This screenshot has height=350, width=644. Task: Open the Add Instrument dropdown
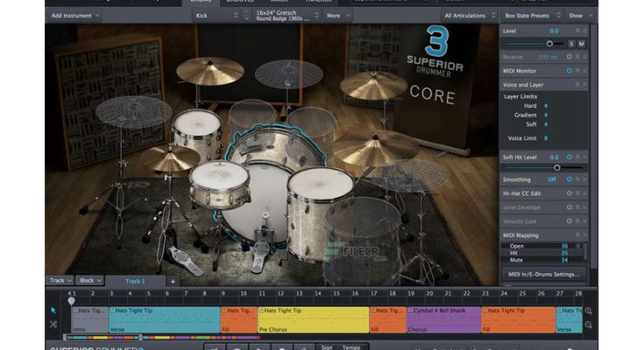point(74,15)
